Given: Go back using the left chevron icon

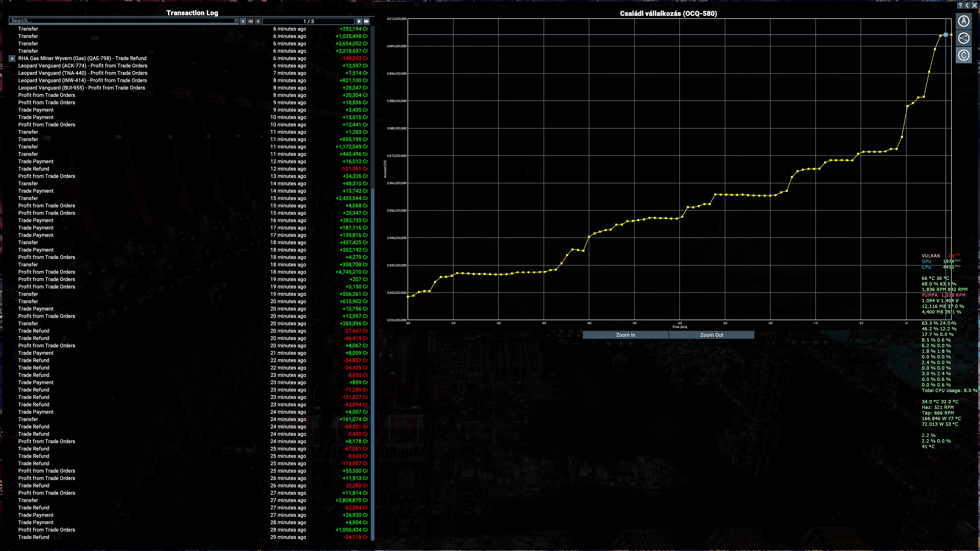Looking at the screenshot, I should point(967,5).
